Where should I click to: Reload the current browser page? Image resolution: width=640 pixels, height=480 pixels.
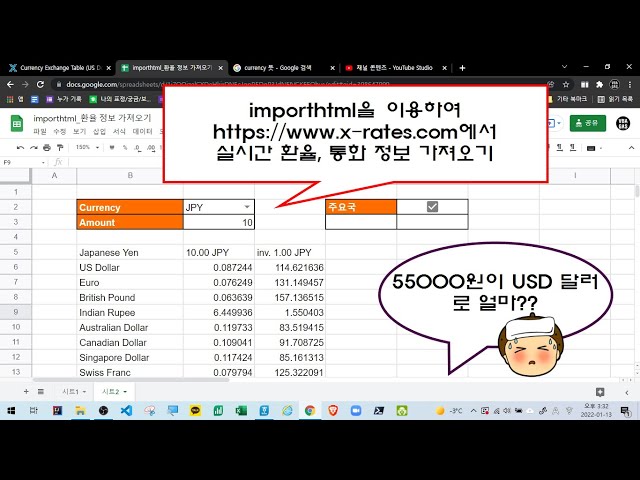tap(40, 84)
